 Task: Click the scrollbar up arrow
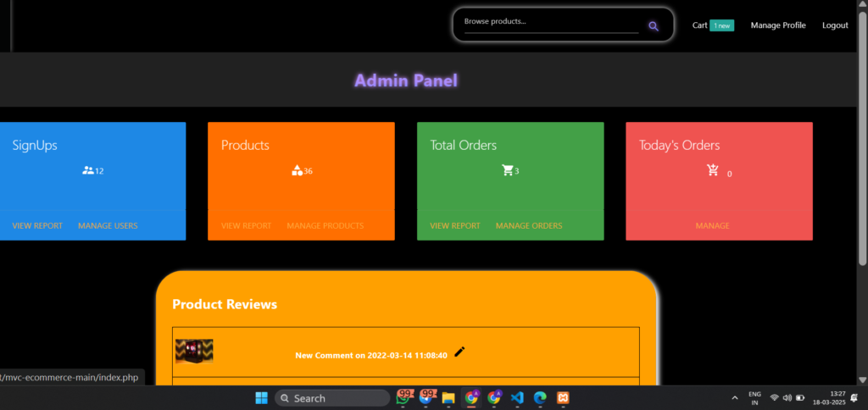(862, 4)
